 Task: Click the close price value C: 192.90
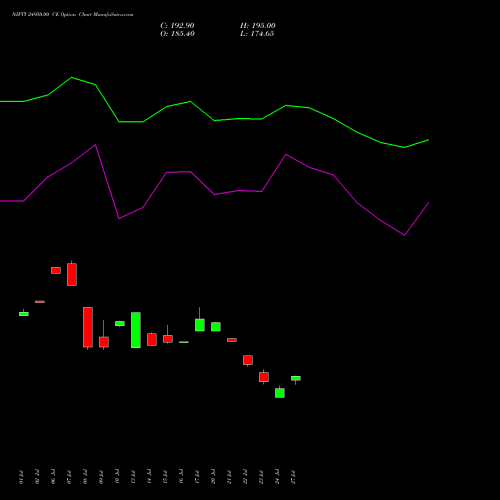click(x=177, y=26)
